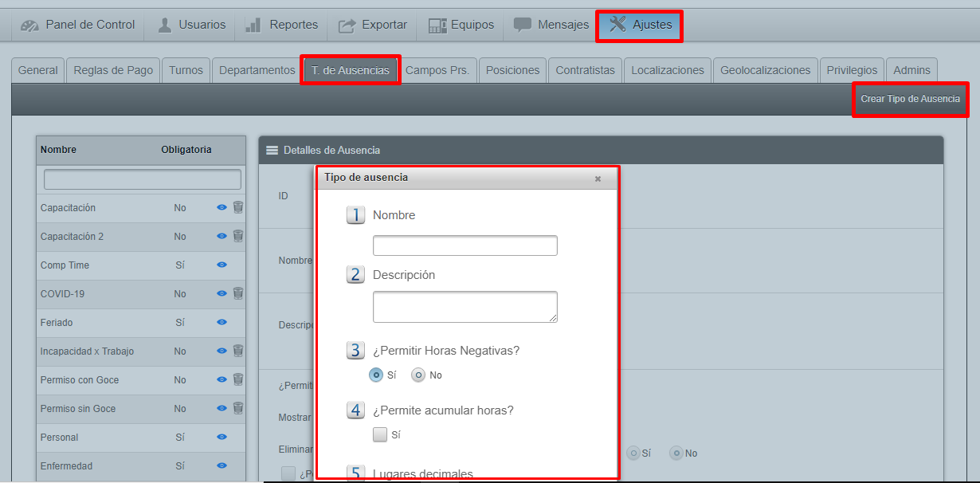980x483 pixels.
Task: Click the trash icon next to COVID-19
Action: click(x=238, y=293)
